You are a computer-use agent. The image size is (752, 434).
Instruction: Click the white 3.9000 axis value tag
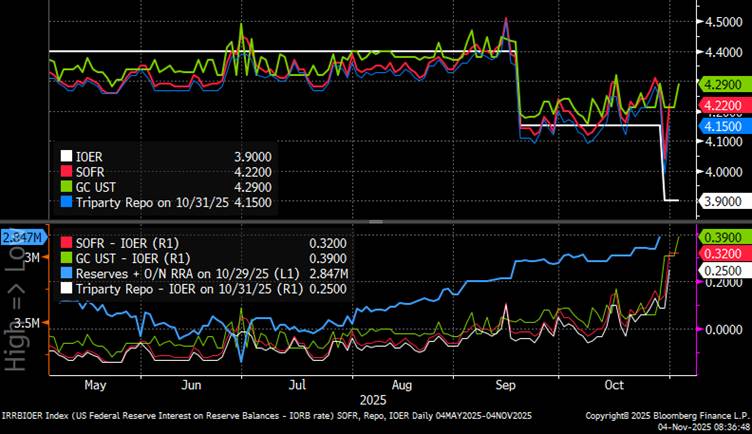(721, 201)
